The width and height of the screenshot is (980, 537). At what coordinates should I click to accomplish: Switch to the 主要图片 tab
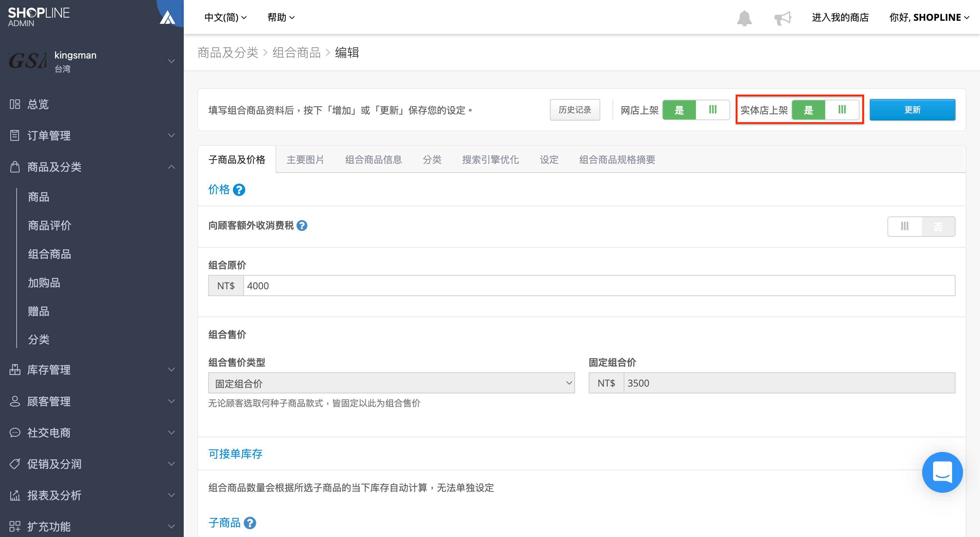(305, 160)
